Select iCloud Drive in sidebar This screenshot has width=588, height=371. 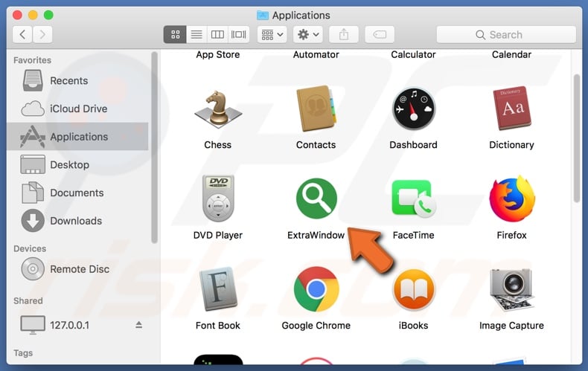coord(78,109)
